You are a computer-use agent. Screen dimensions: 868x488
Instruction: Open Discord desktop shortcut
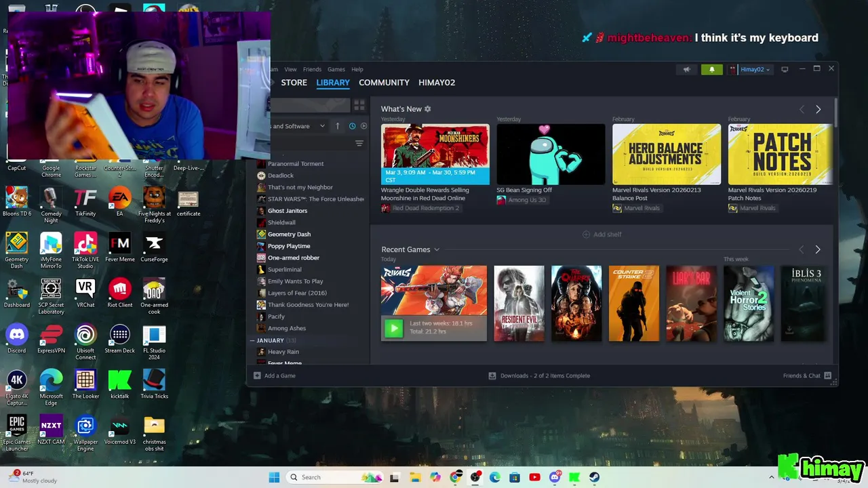[x=17, y=340]
